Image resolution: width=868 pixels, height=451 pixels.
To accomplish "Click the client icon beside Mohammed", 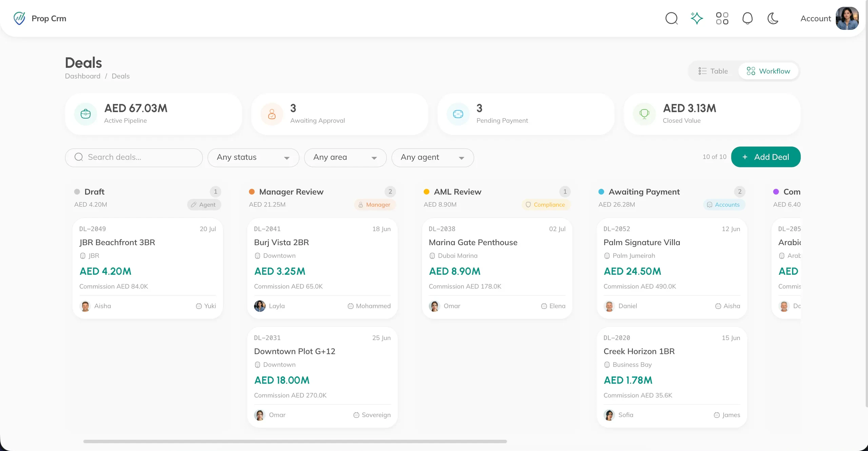I will click(350, 306).
